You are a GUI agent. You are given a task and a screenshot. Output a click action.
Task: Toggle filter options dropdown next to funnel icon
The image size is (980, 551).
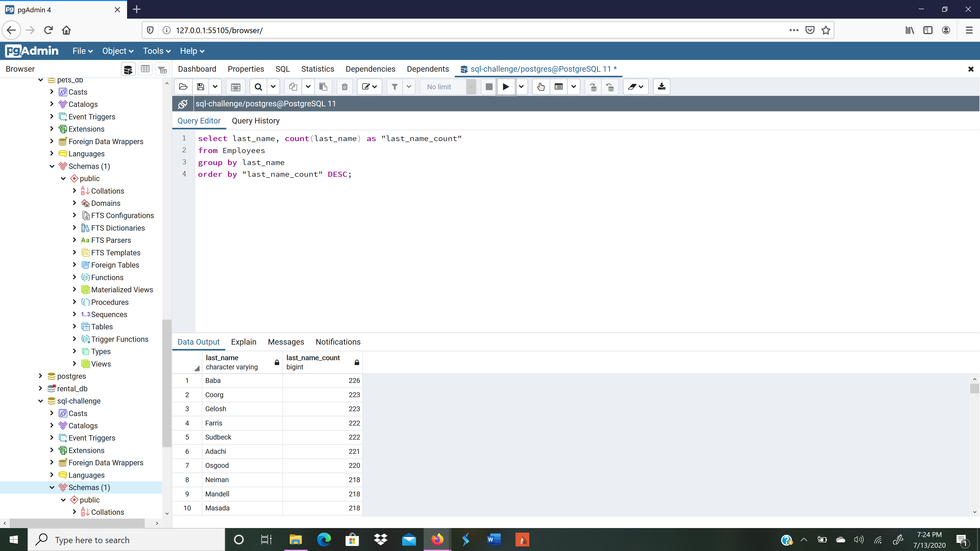click(409, 87)
